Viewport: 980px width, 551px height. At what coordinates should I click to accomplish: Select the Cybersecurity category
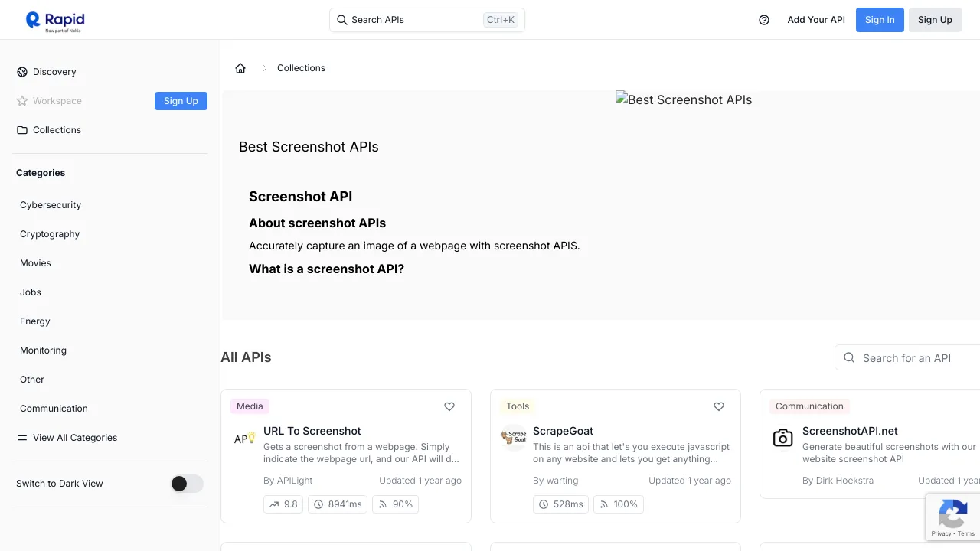[x=51, y=205]
